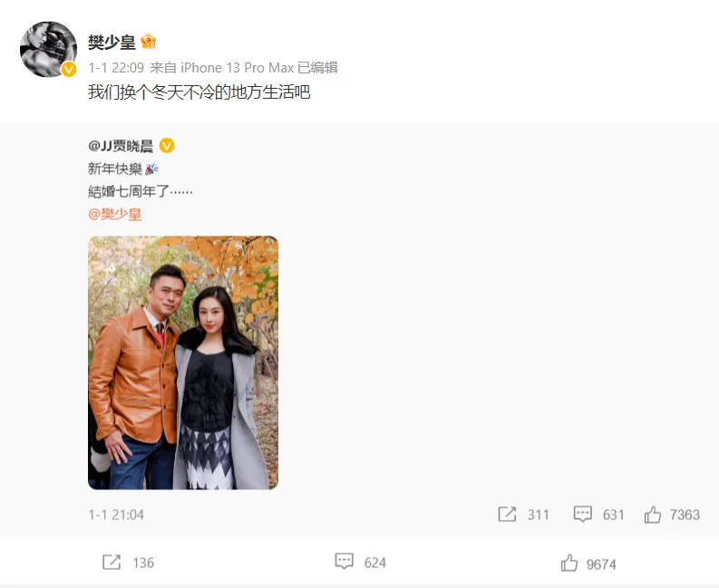Screen dimensions: 719x588
Task: Open comments icon showing 631
Action: [583, 515]
